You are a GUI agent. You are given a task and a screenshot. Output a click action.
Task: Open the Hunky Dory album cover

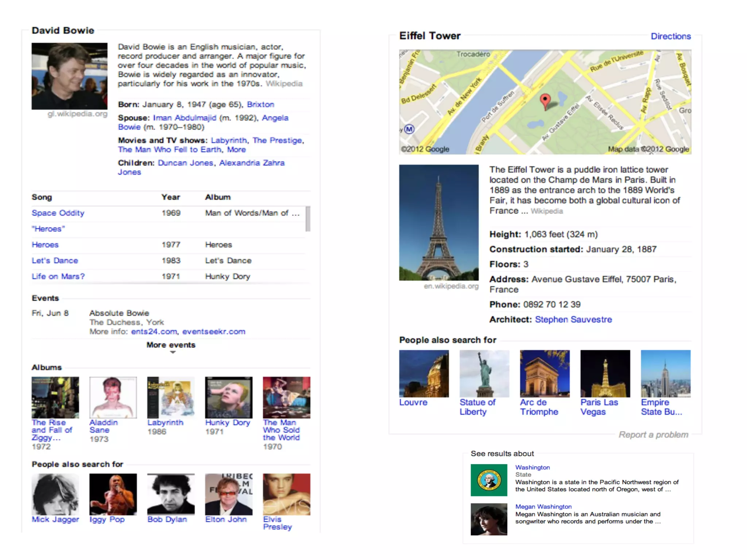pyautogui.click(x=229, y=397)
